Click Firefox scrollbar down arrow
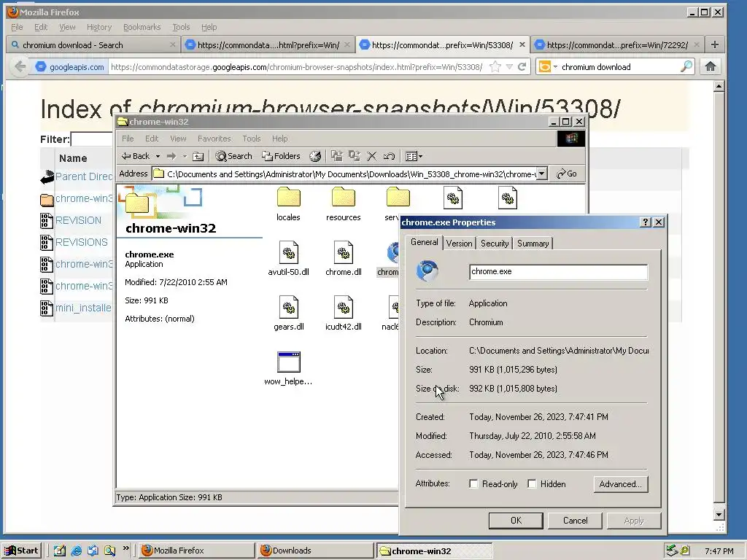This screenshot has height=560, width=747. 719,515
